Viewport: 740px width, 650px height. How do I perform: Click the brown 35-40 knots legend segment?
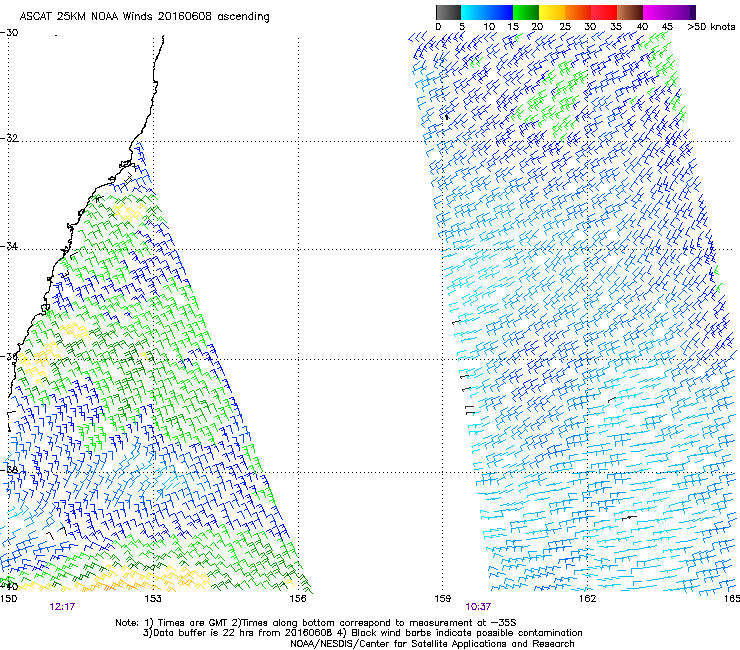click(630, 12)
